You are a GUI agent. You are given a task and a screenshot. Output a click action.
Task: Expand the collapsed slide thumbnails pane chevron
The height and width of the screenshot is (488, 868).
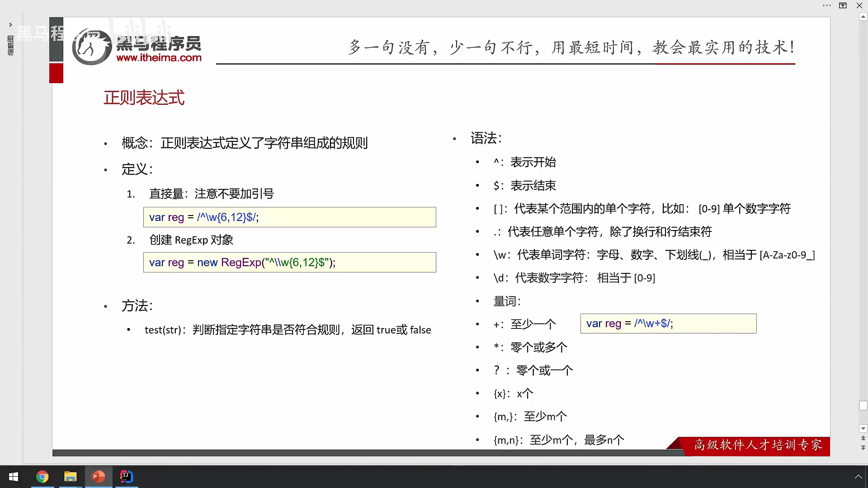[x=10, y=25]
